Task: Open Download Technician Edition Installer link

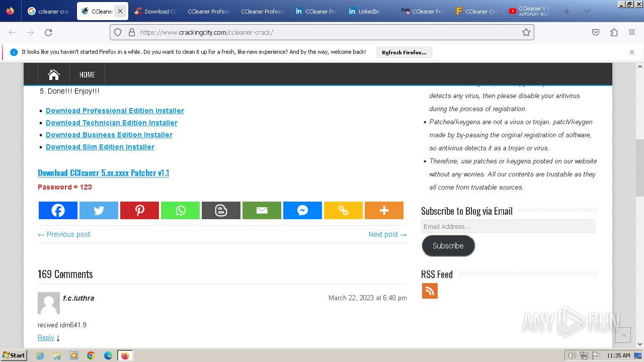Action: pyautogui.click(x=112, y=123)
